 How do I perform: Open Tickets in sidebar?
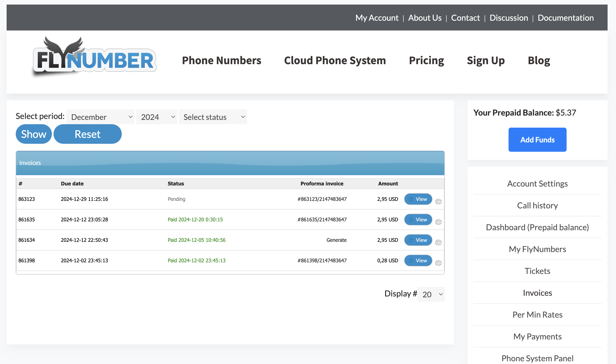537,271
